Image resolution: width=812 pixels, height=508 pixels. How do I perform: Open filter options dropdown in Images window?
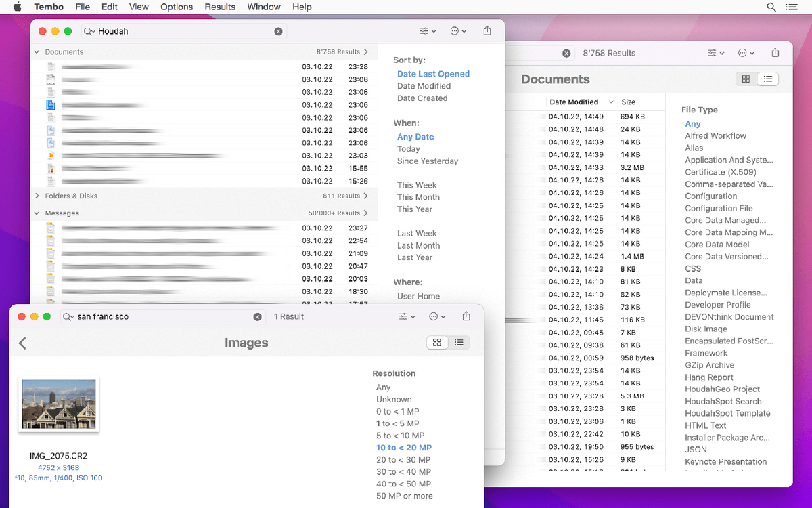pos(407,316)
